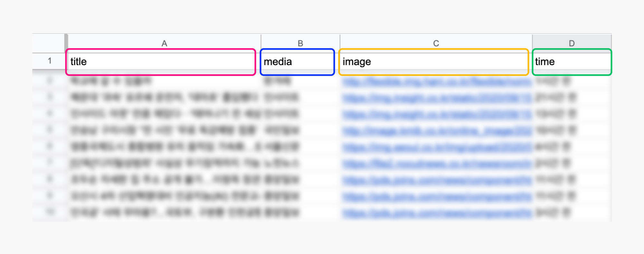Select row 2 header number
The height and width of the screenshot is (254, 644).
pyautogui.click(x=50, y=81)
